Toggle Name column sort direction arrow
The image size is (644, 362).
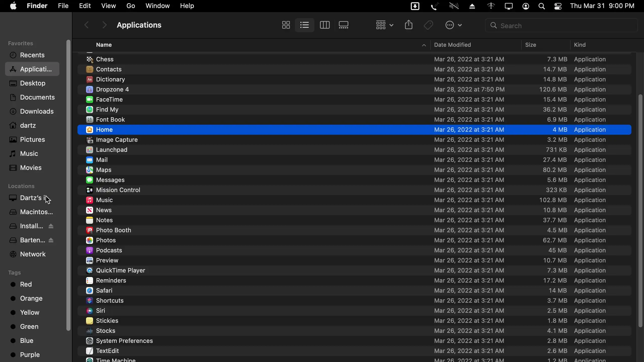pos(424,45)
